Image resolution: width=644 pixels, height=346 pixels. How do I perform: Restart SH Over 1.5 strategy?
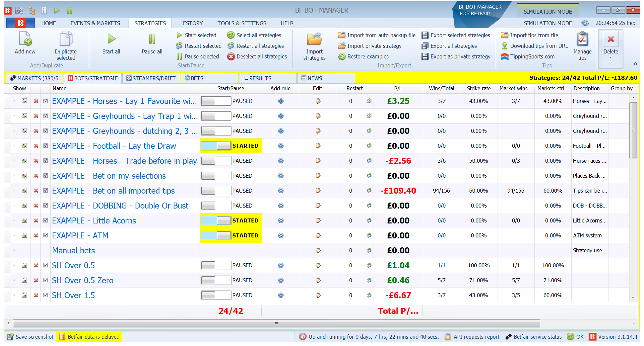pyautogui.click(x=369, y=295)
